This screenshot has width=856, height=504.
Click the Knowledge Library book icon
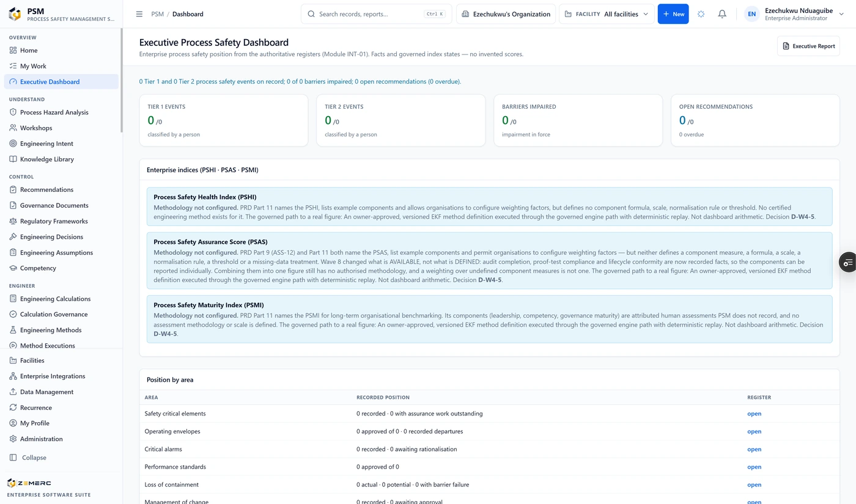(13, 159)
